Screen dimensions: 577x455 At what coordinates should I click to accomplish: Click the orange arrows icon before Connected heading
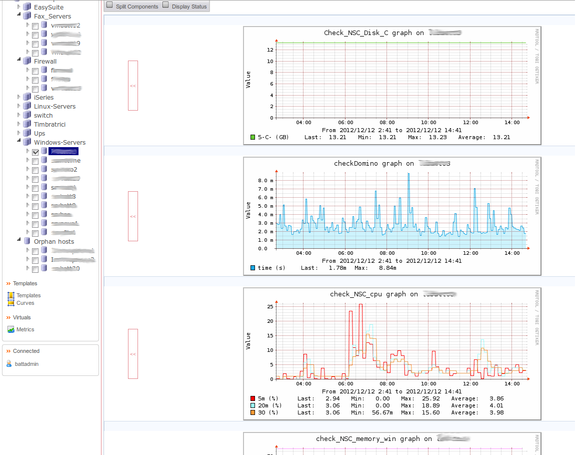tap(8, 351)
